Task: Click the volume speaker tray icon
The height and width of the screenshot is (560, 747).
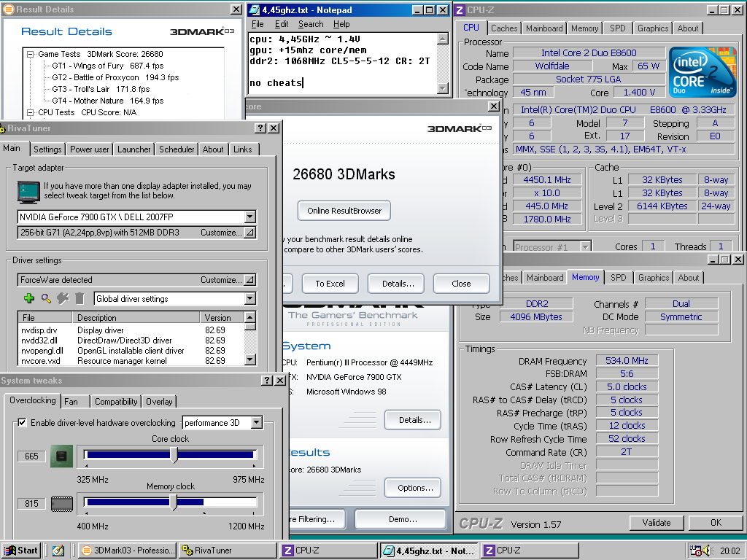Action: [x=706, y=551]
